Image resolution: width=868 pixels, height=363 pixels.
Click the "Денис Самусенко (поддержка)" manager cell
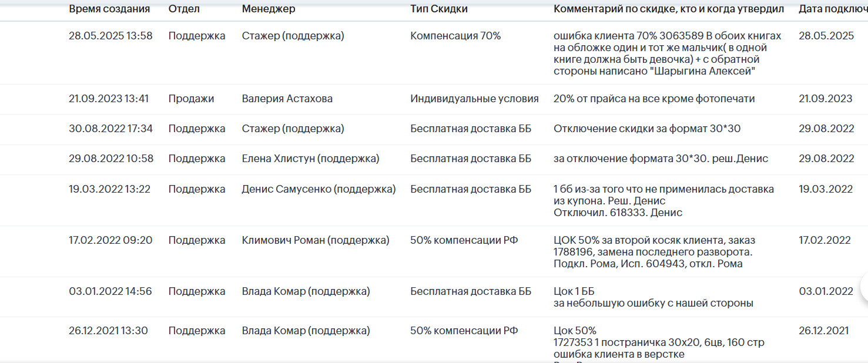pyautogui.click(x=319, y=189)
